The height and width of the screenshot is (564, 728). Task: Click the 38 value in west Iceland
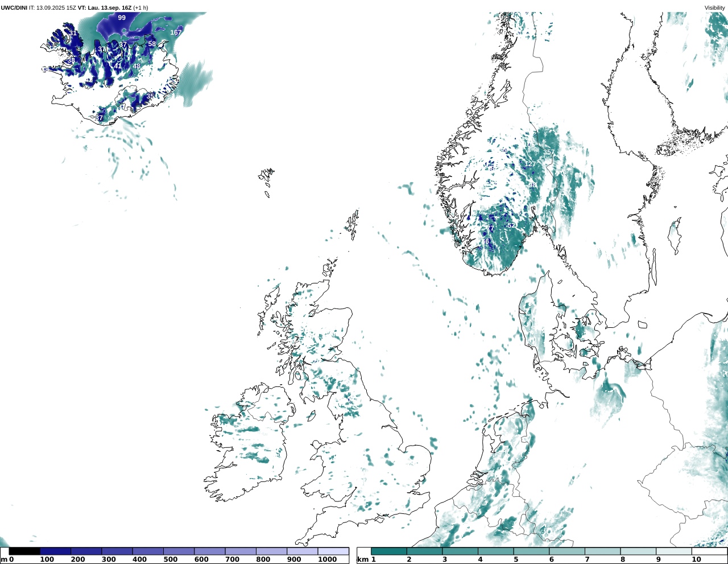(x=71, y=60)
